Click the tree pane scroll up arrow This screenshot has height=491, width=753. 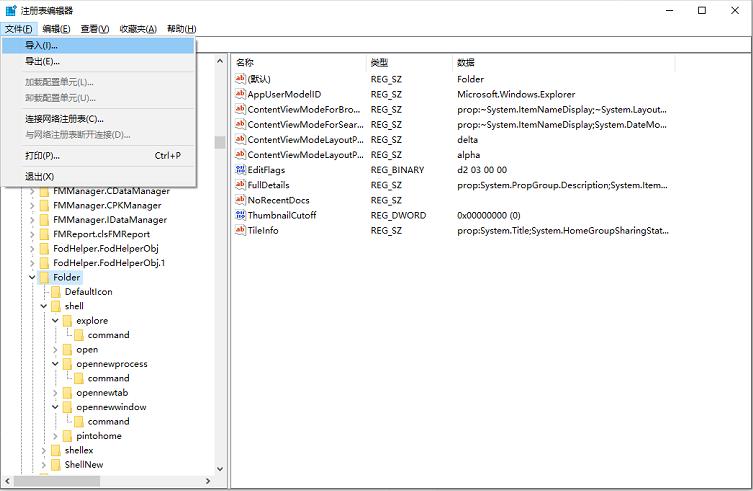click(220, 61)
